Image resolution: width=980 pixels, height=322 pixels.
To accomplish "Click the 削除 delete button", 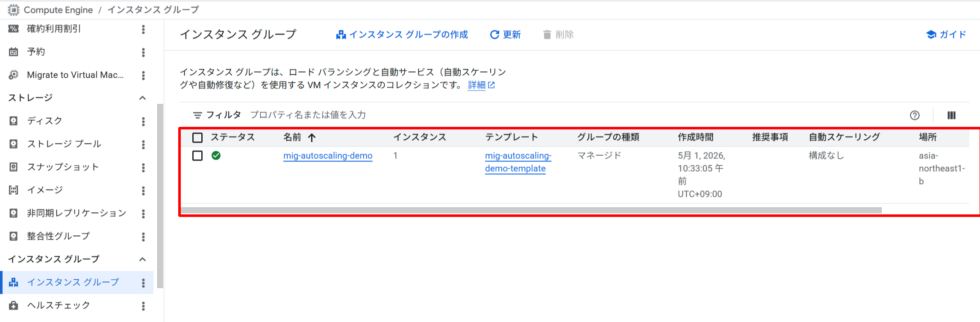I will point(558,35).
